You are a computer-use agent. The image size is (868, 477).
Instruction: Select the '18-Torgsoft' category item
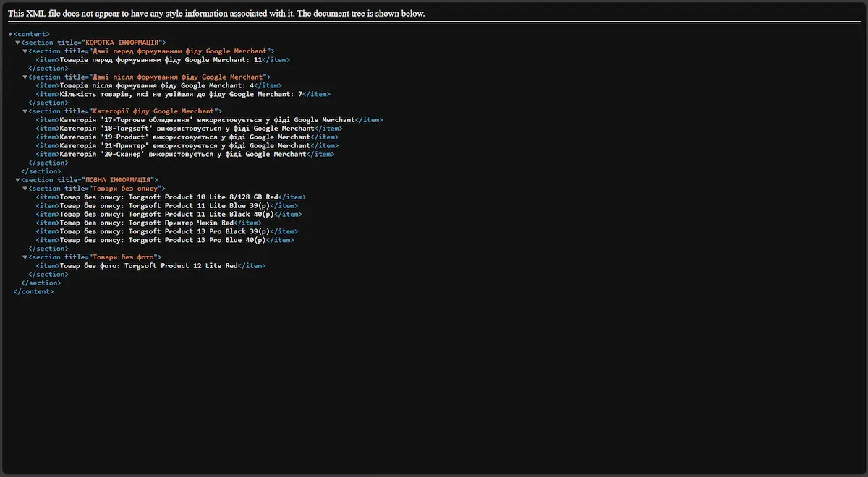click(x=187, y=129)
